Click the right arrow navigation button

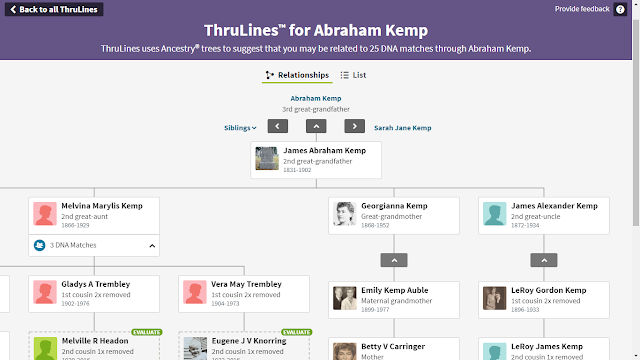(354, 126)
